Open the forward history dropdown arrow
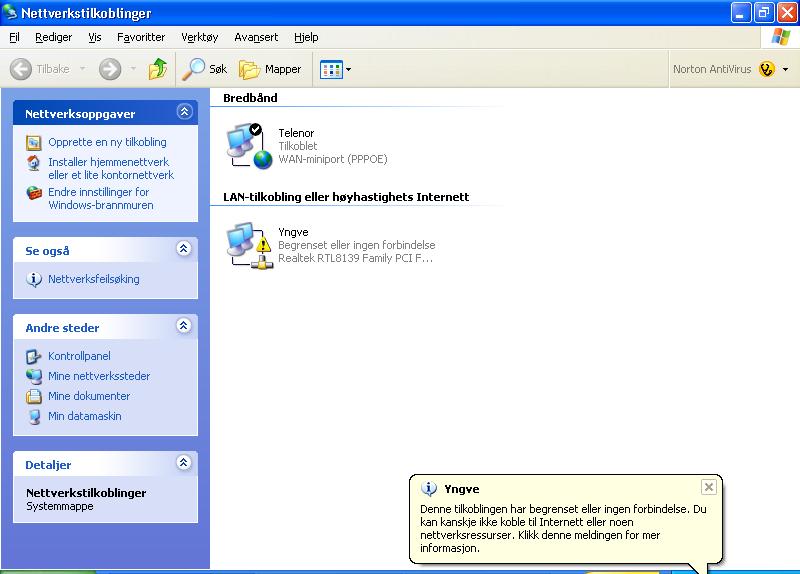This screenshot has height=574, width=800. (x=133, y=68)
